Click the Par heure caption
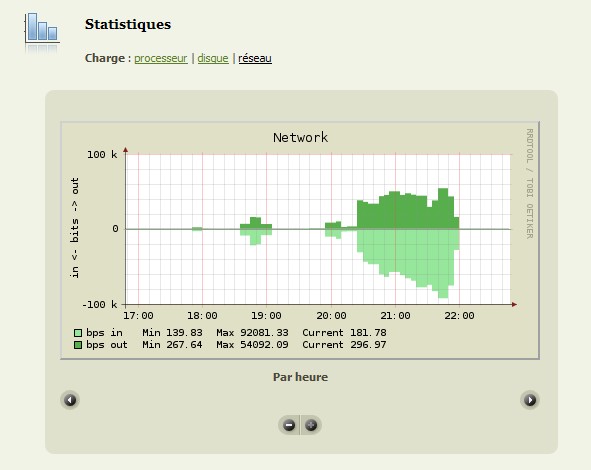591x470 pixels. click(x=300, y=377)
